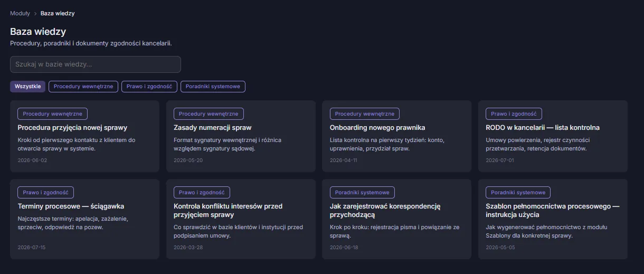Click tag on 'Onboarding nowego prawnika' card

coord(365,114)
